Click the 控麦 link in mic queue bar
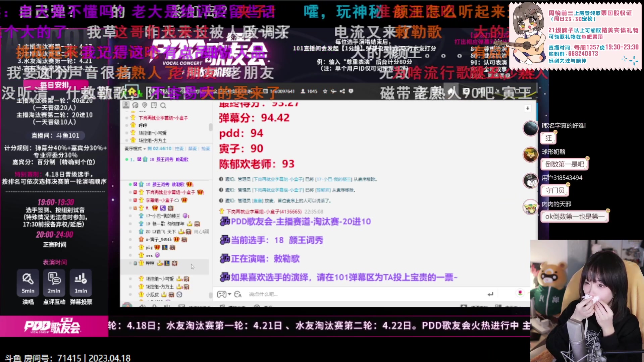The height and width of the screenshot is (362, 644). (x=179, y=148)
